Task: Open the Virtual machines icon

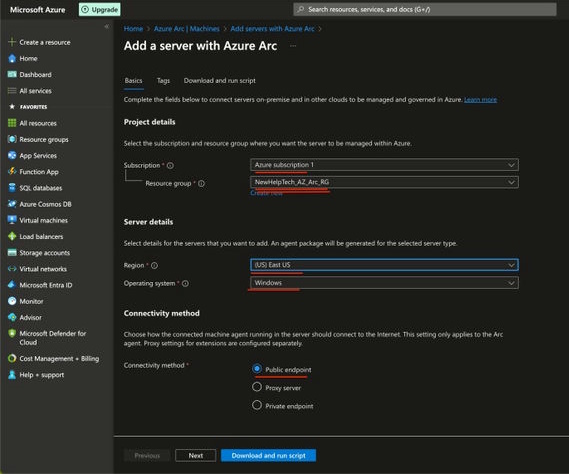Action: (12, 220)
